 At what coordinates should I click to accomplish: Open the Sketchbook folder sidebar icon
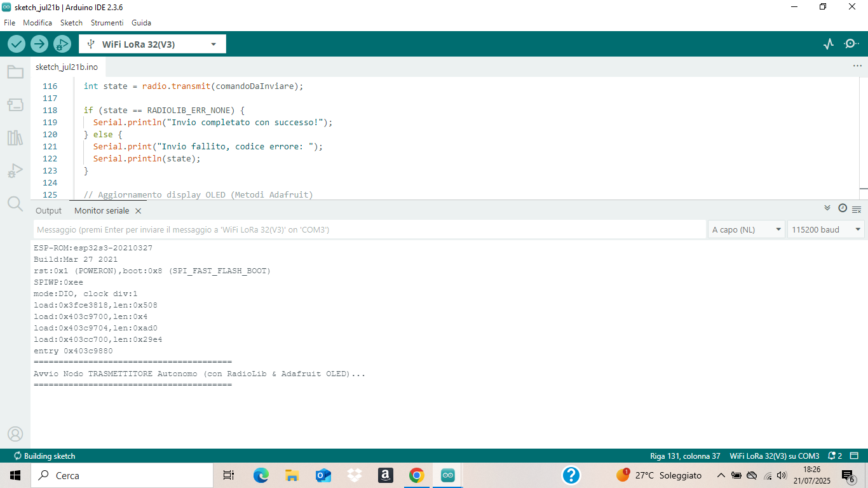(x=15, y=72)
